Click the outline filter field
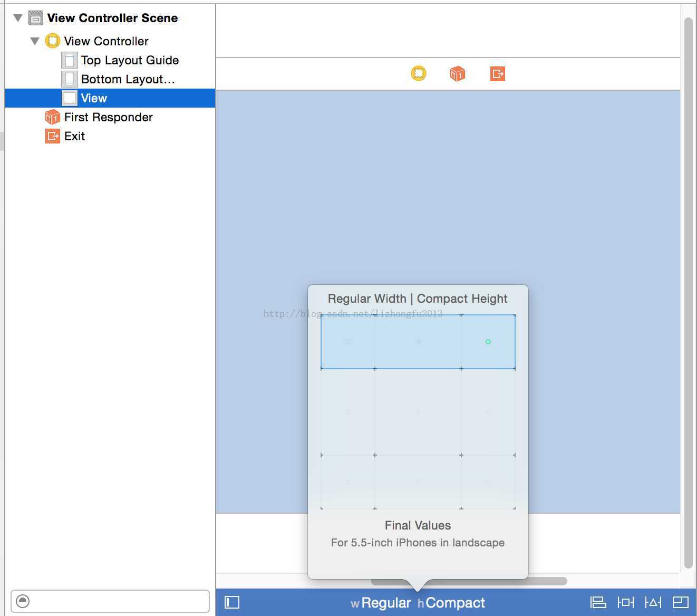The width and height of the screenshot is (697, 616). point(110,601)
